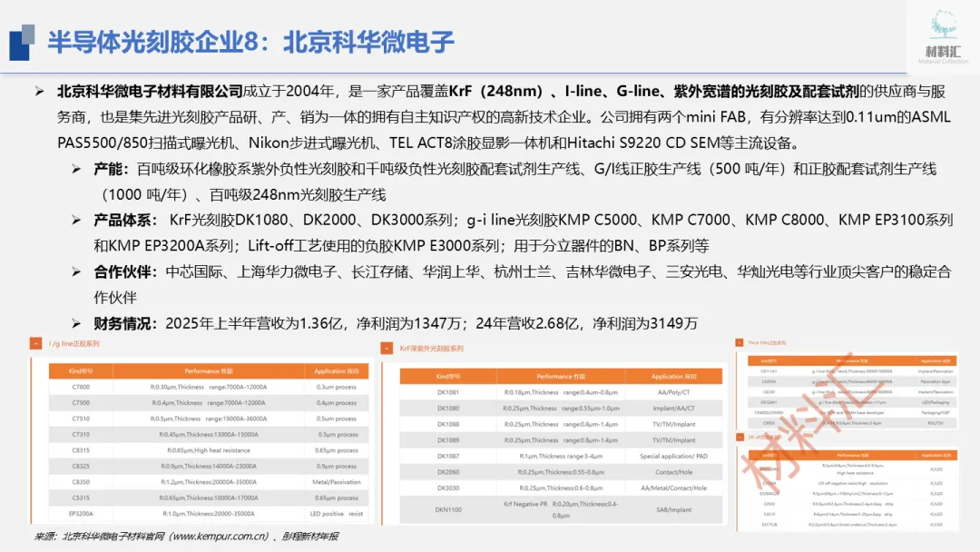Select the DK1080 cell
Viewport: 980px width, 552px height.
tap(448, 409)
